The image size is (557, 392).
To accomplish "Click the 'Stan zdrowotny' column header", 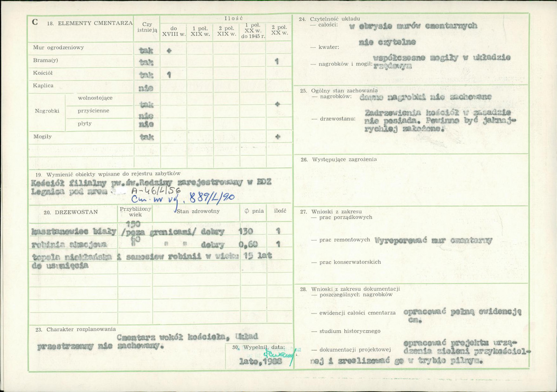I will pyautogui.click(x=198, y=211).
